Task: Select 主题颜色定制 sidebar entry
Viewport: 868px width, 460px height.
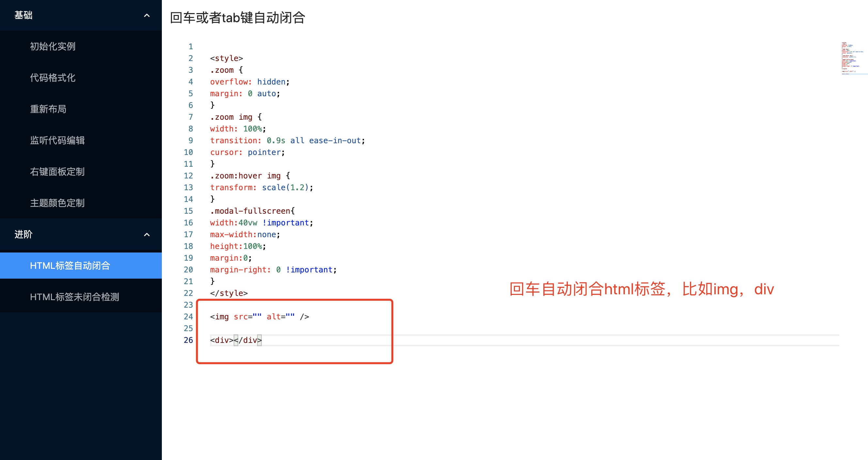Action: 57,203
